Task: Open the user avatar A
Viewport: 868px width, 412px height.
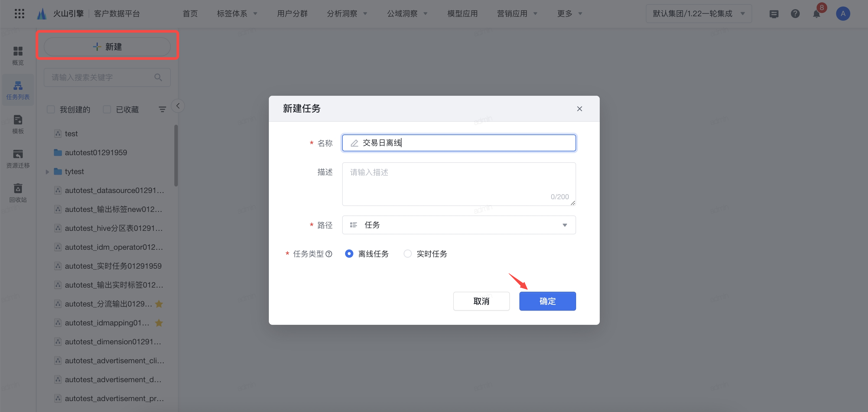Action: (843, 14)
